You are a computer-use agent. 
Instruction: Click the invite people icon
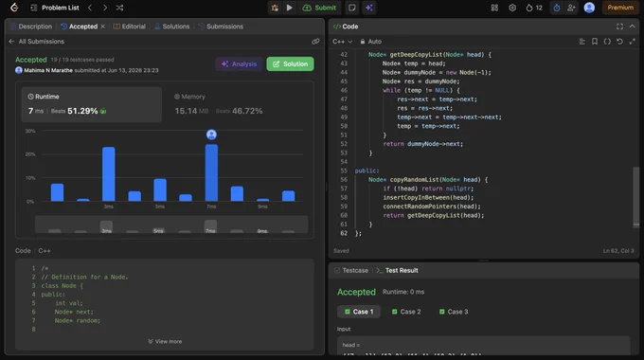tap(571, 8)
